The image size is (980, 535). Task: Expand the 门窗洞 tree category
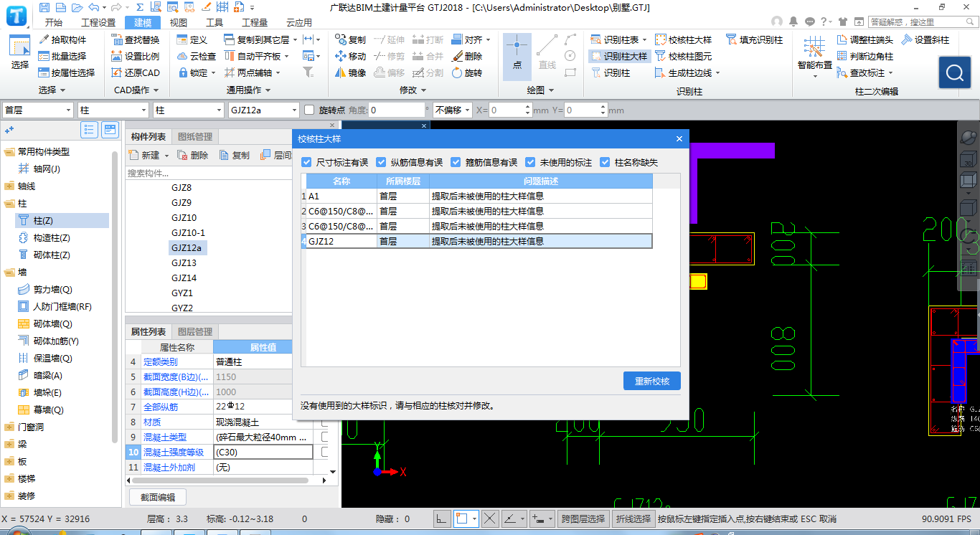pos(9,427)
